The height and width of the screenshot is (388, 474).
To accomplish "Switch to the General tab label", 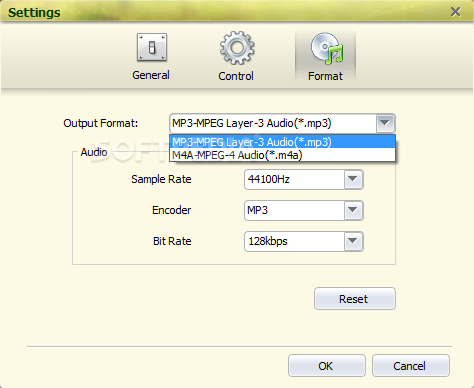I will click(151, 75).
